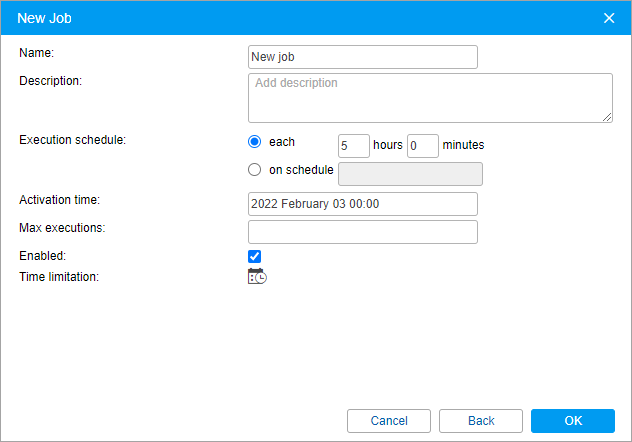
Task: Choose the "on schedule" radio option
Action: point(254,170)
